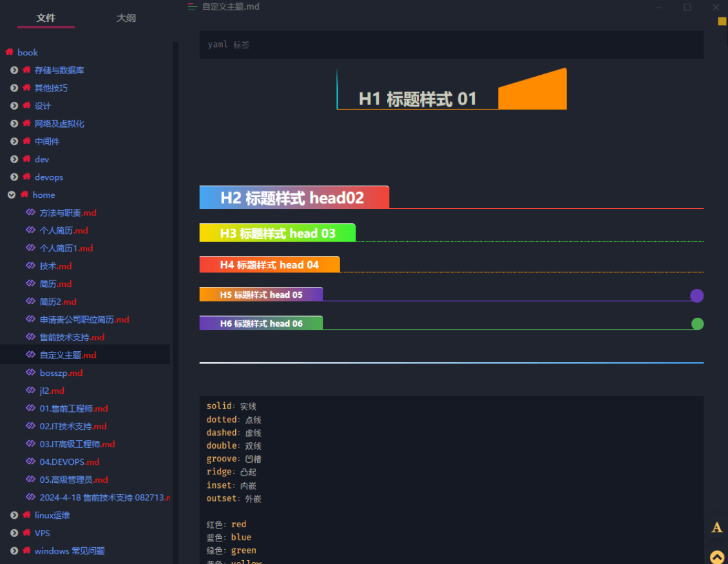Screen dimensions: 728x564
Task: Expand the 存储与数据库 folder arrow
Action: [x=14, y=70]
